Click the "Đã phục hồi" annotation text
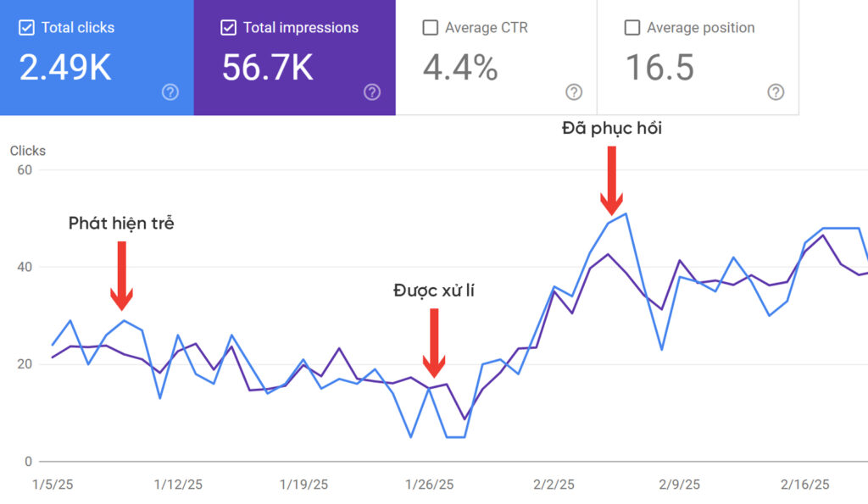This screenshot has height=504, width=868. [x=611, y=129]
